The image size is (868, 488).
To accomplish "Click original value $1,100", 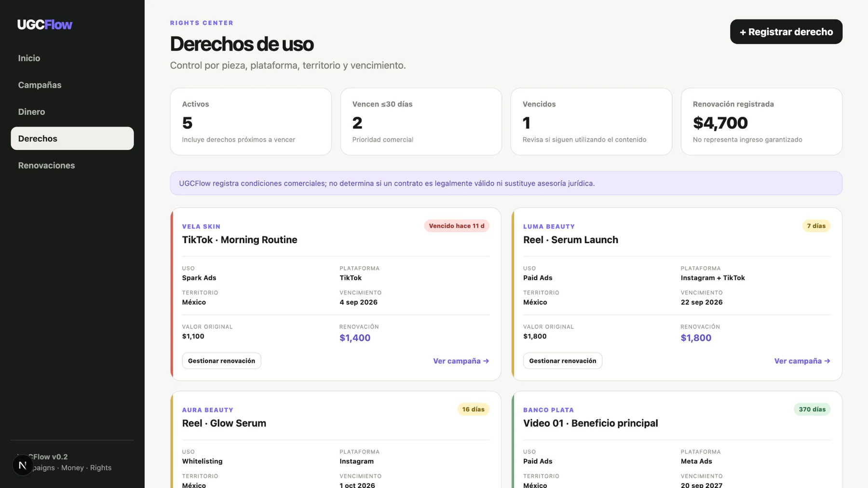I will tap(193, 337).
